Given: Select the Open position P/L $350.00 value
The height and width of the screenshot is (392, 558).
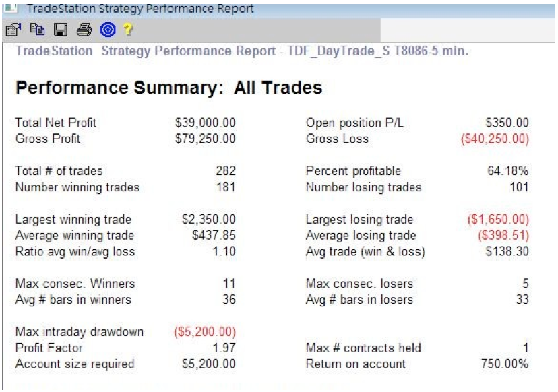Looking at the screenshot, I should click(x=507, y=123).
